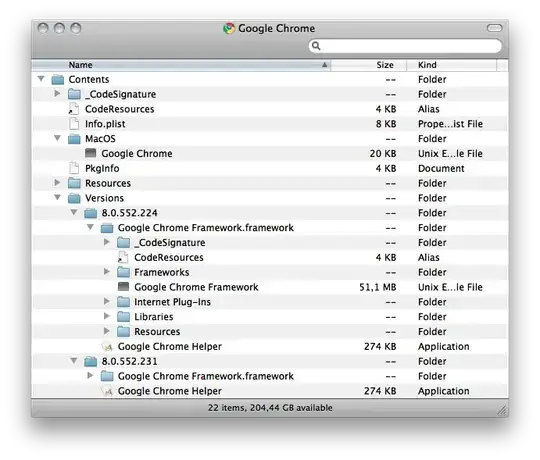Viewport: 540px width, 460px height.
Task: Click the Helper app icon under 8.0.552.224
Action: click(x=107, y=346)
